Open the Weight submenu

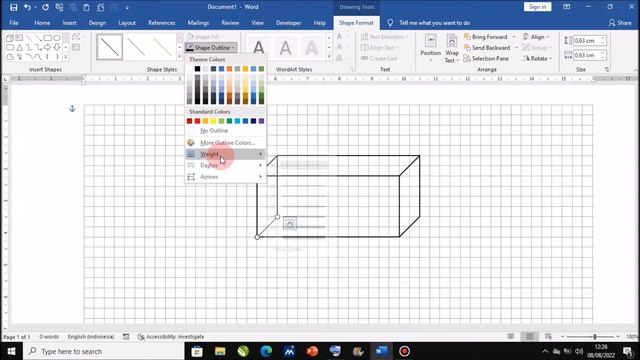click(225, 154)
